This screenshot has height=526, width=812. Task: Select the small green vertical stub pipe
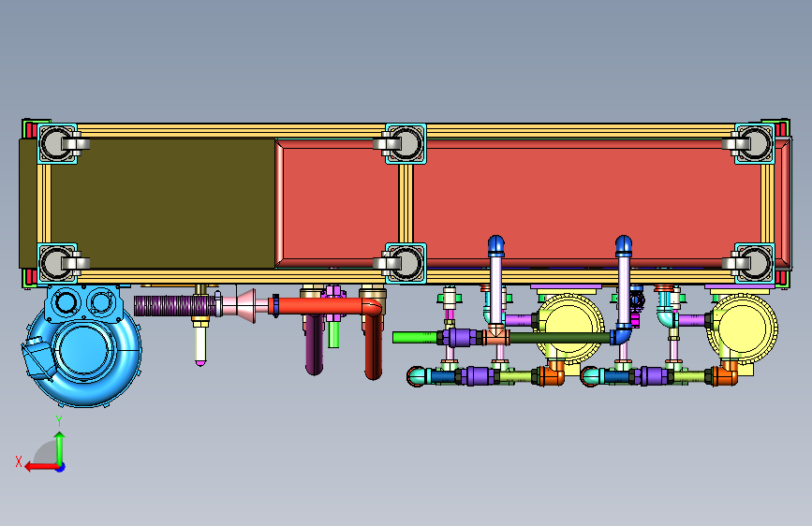(333, 334)
